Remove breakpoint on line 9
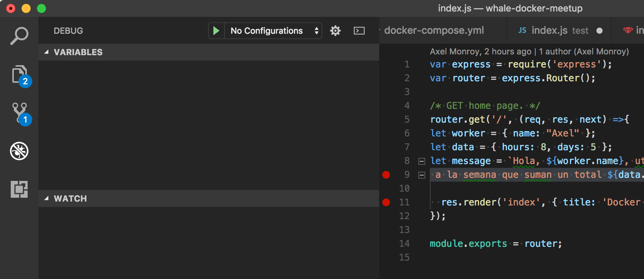The width and height of the screenshot is (644, 279). [386, 175]
